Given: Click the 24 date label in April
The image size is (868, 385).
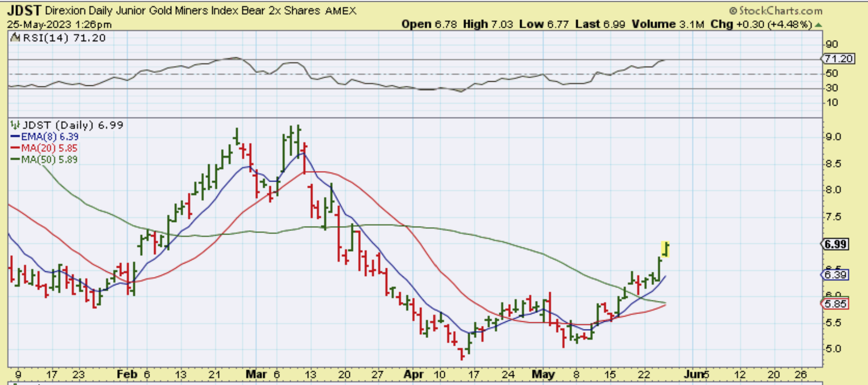Looking at the screenshot, I should (x=508, y=374).
